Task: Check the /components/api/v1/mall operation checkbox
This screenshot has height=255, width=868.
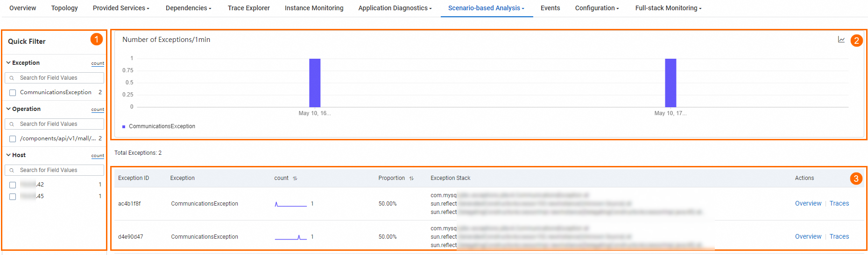Action: tap(13, 139)
